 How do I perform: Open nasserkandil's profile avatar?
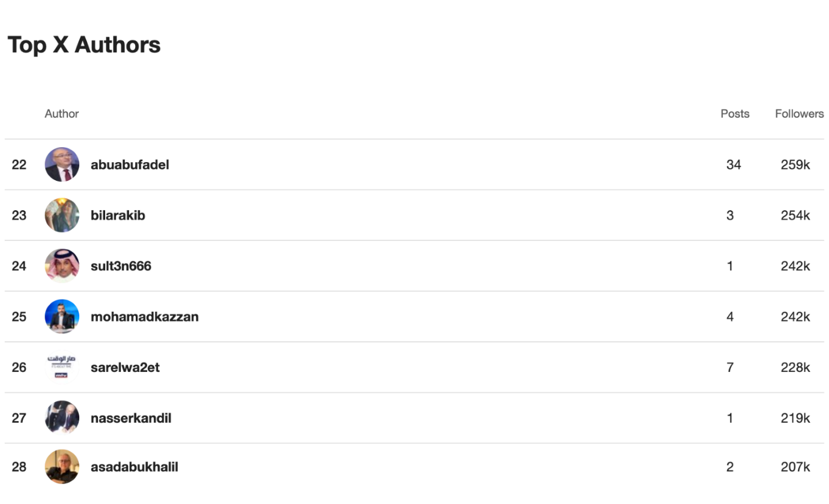pos(62,418)
